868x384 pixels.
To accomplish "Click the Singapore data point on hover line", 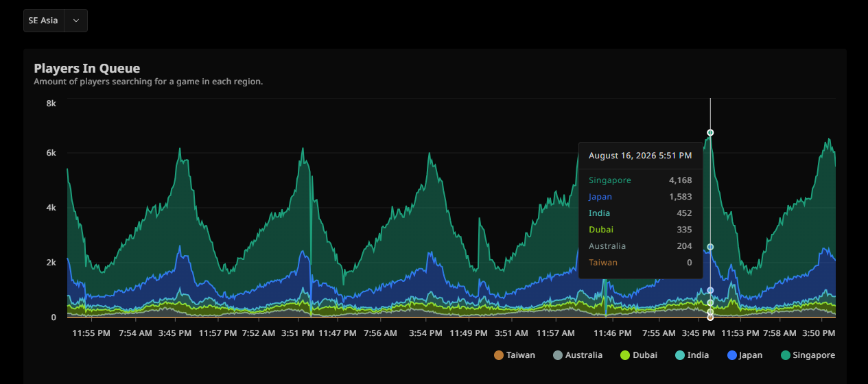I will (x=710, y=132).
